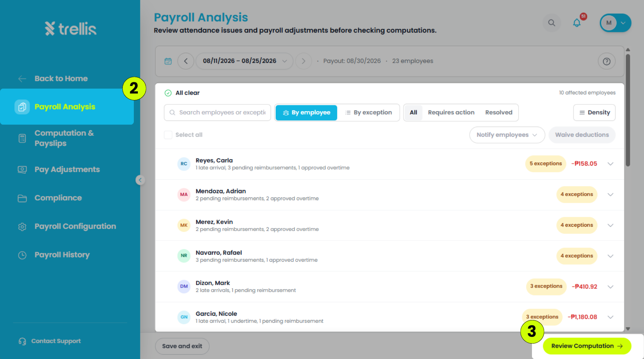This screenshot has height=359, width=644.
Task: Click the Payroll History clock icon
Action: click(22, 255)
